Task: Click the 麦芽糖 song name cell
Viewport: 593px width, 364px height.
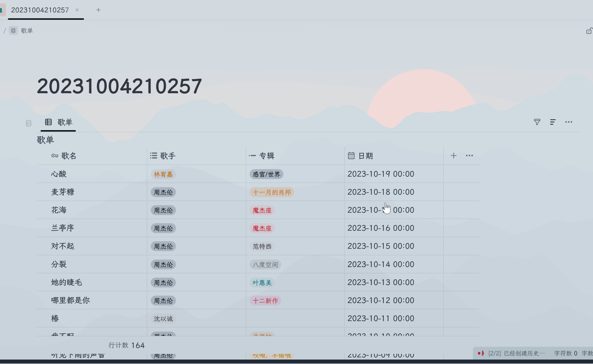Action: click(x=63, y=192)
